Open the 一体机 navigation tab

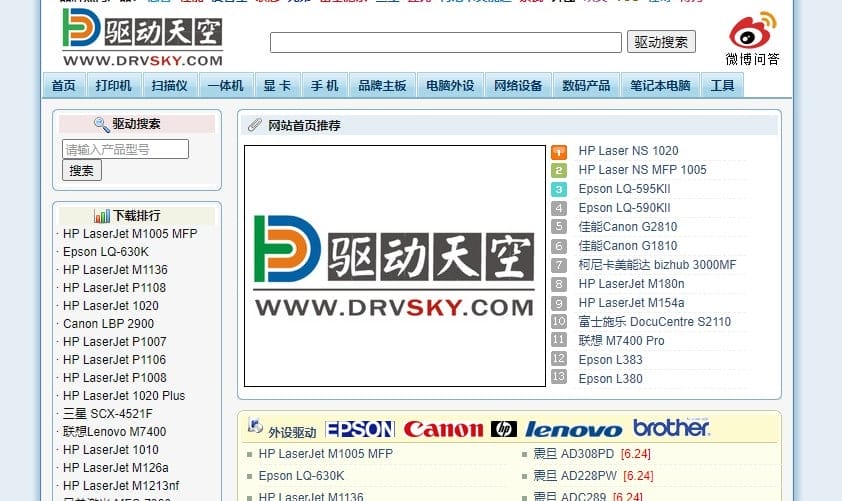(x=226, y=85)
